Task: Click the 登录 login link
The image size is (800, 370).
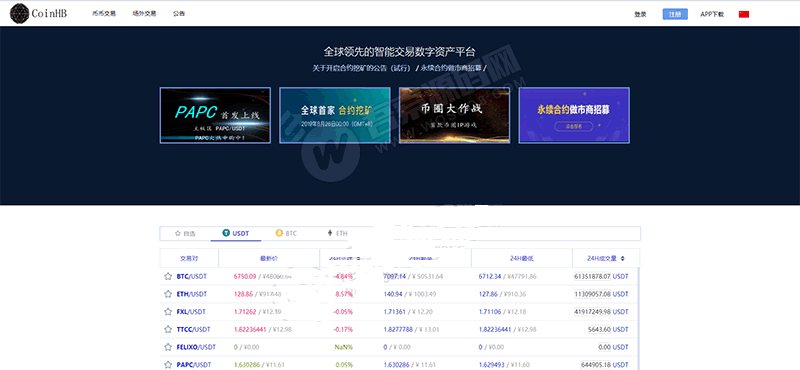Action: point(640,14)
